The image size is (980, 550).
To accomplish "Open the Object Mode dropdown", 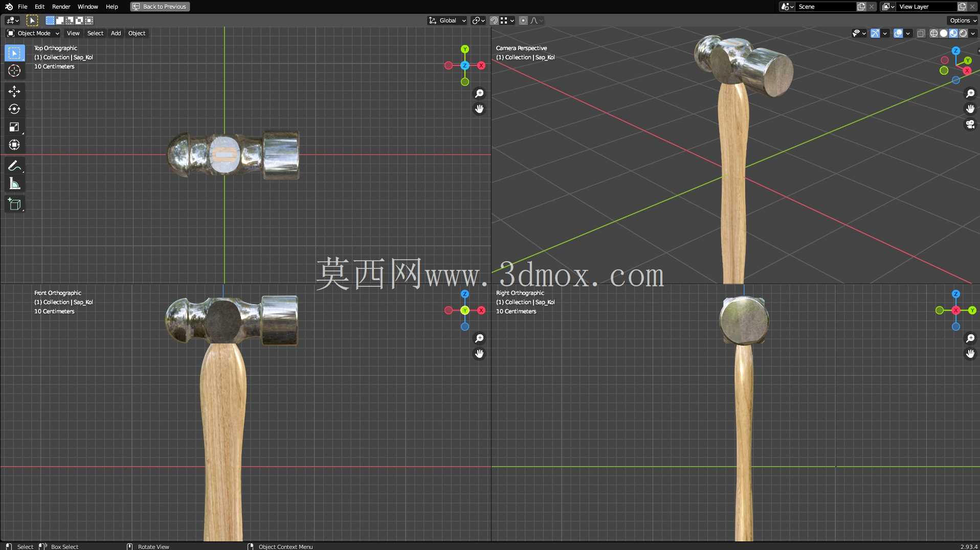I will point(33,33).
